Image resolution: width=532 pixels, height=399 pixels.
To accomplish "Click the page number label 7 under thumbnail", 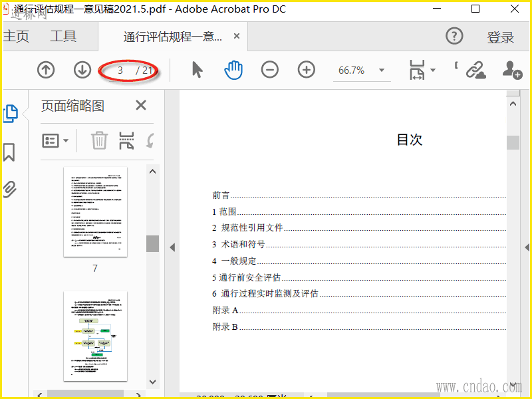I will 95,269.
